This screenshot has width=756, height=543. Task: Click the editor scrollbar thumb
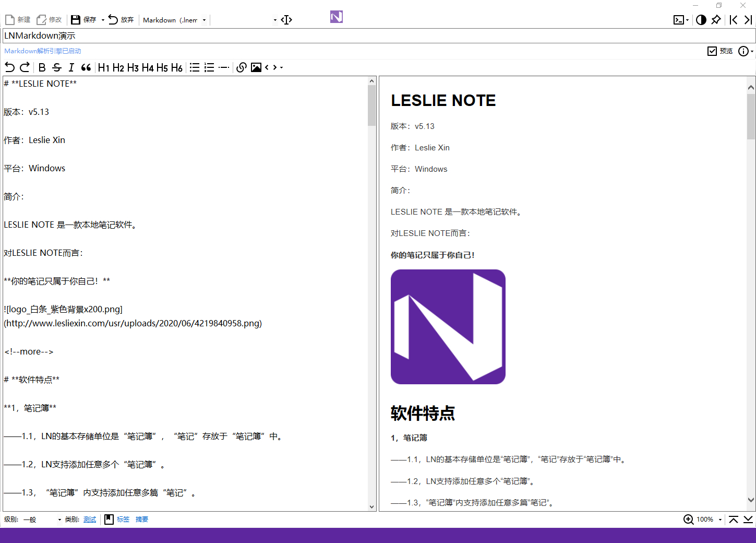click(x=371, y=105)
